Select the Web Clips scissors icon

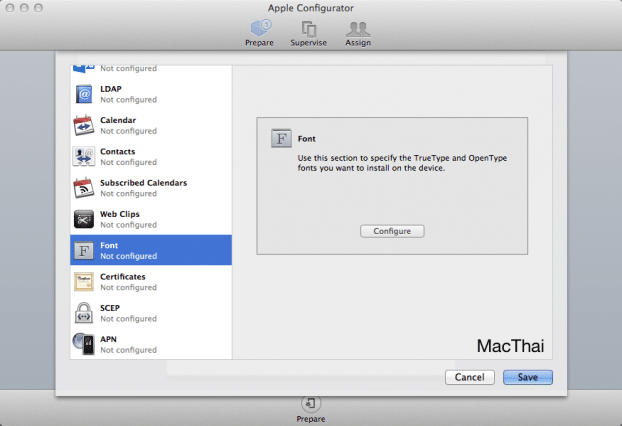84,219
